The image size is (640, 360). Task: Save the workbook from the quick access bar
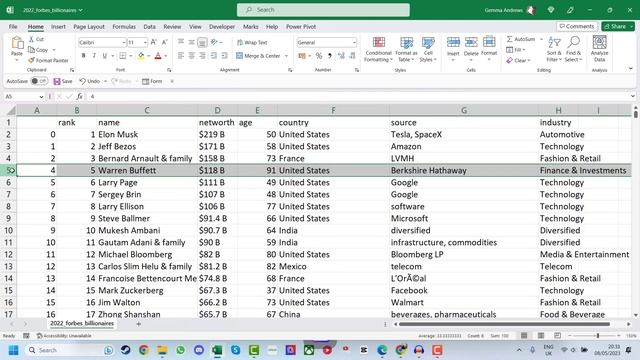[63, 81]
